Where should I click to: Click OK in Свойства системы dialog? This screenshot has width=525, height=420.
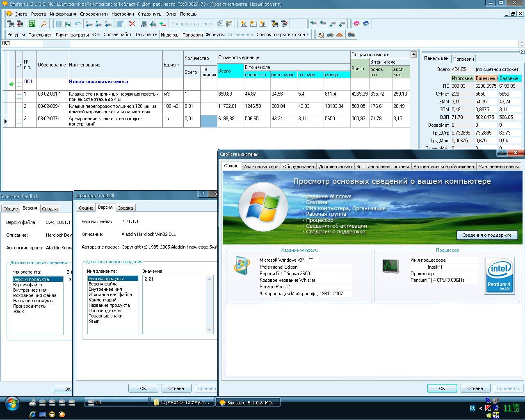(x=442, y=388)
